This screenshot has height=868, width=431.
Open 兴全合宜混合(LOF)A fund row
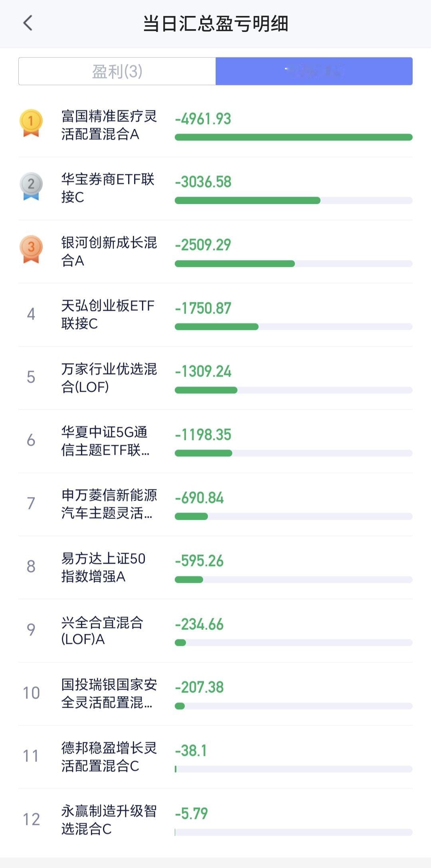[215, 631]
